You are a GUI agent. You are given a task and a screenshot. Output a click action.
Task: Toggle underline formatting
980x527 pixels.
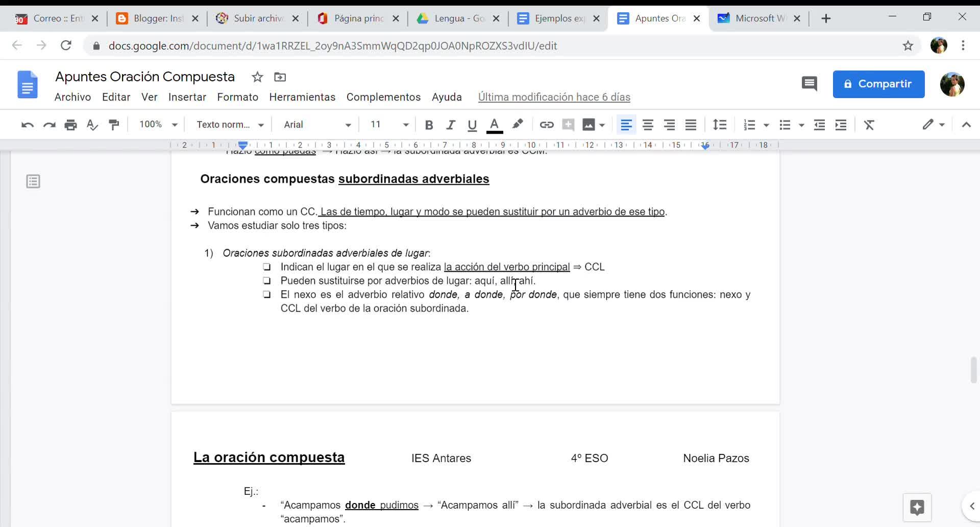point(472,125)
